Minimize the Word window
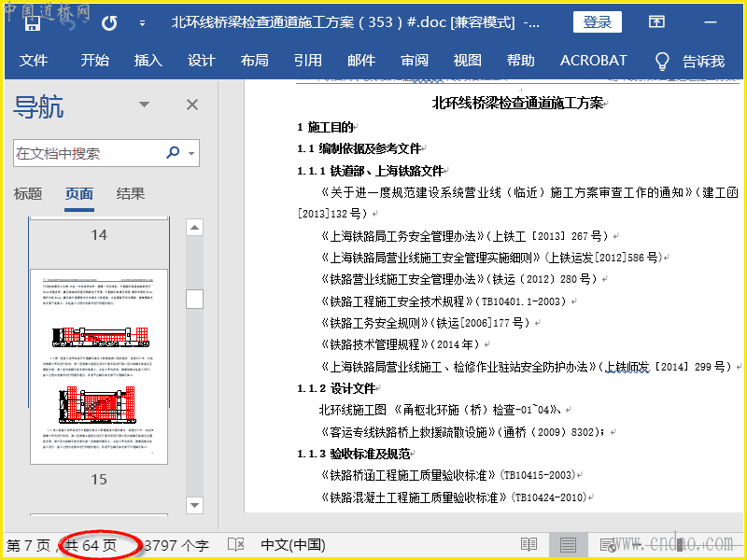The image size is (747, 560). click(711, 21)
